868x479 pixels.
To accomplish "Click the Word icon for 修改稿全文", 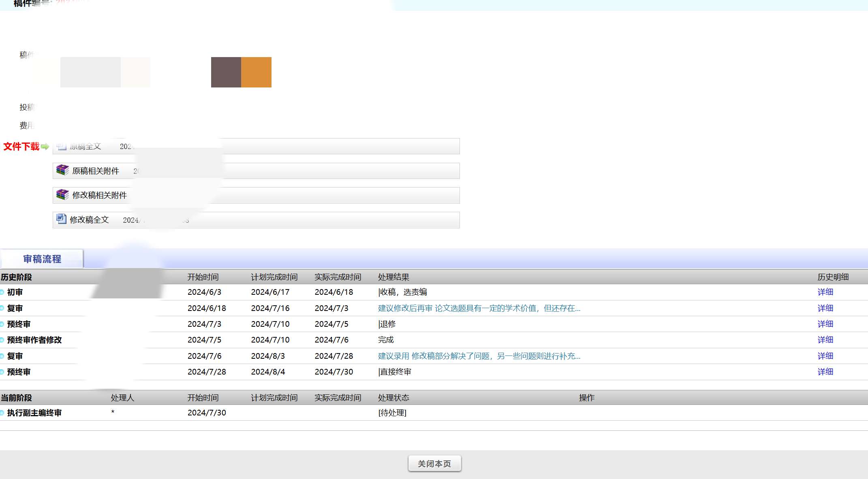I will pos(61,219).
